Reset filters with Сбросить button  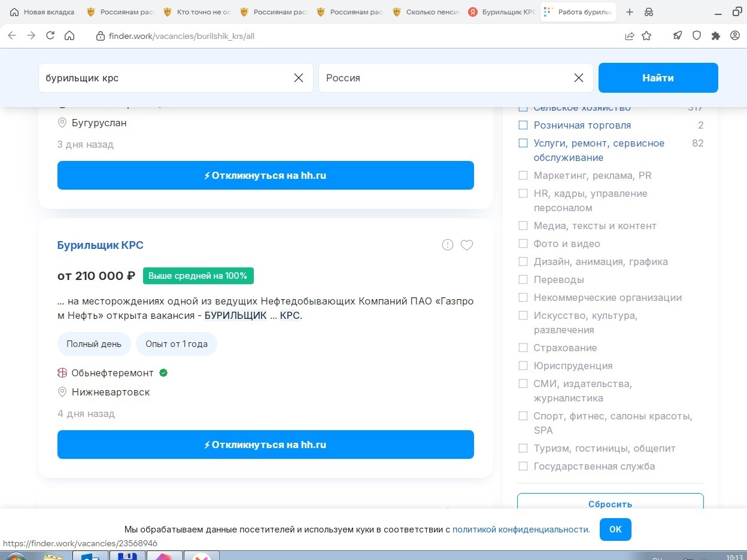point(611,501)
